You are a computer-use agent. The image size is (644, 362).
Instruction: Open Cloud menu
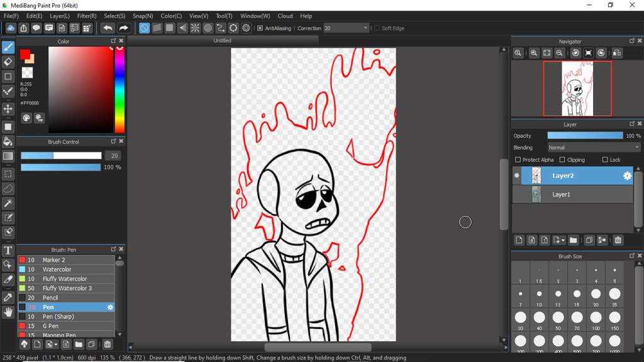point(285,16)
